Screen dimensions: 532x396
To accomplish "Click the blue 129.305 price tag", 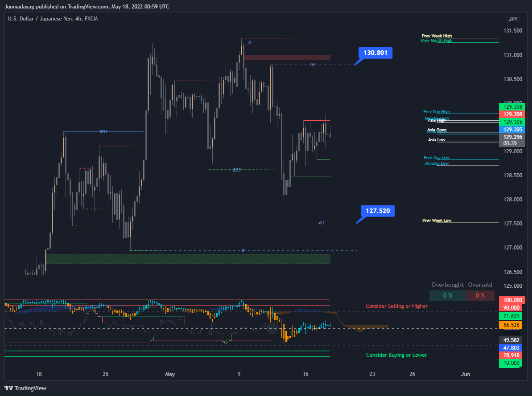I will coord(512,130).
